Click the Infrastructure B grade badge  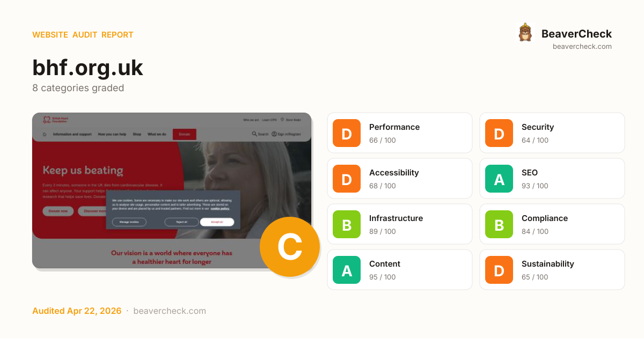(347, 224)
